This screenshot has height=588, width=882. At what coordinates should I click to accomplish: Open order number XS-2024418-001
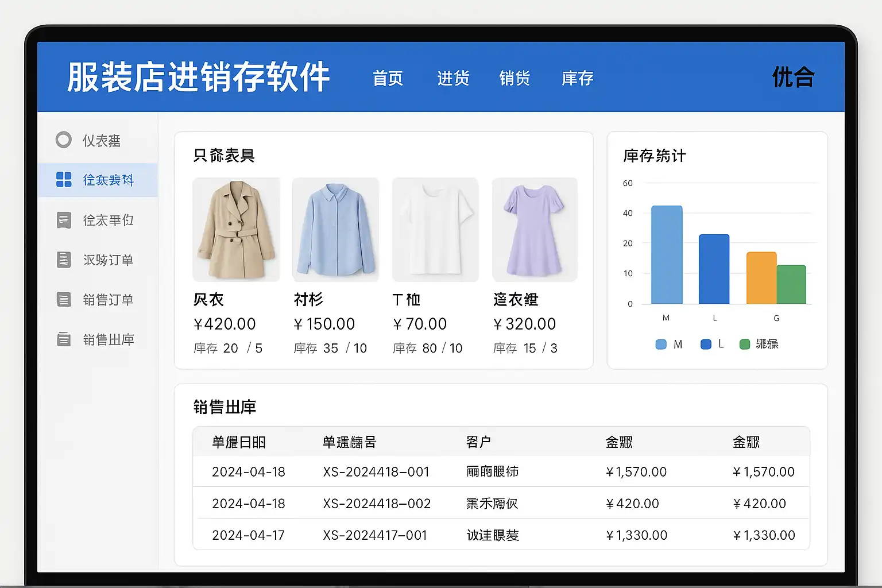click(x=376, y=472)
